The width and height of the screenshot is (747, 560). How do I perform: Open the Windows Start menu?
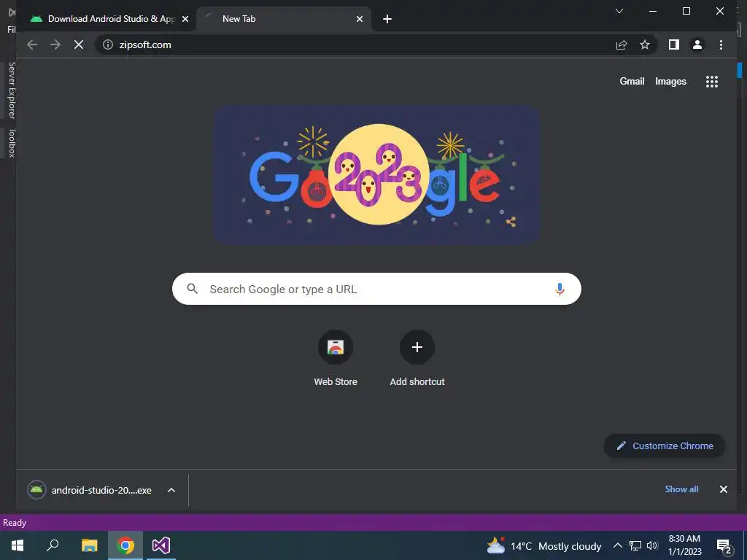click(18, 545)
